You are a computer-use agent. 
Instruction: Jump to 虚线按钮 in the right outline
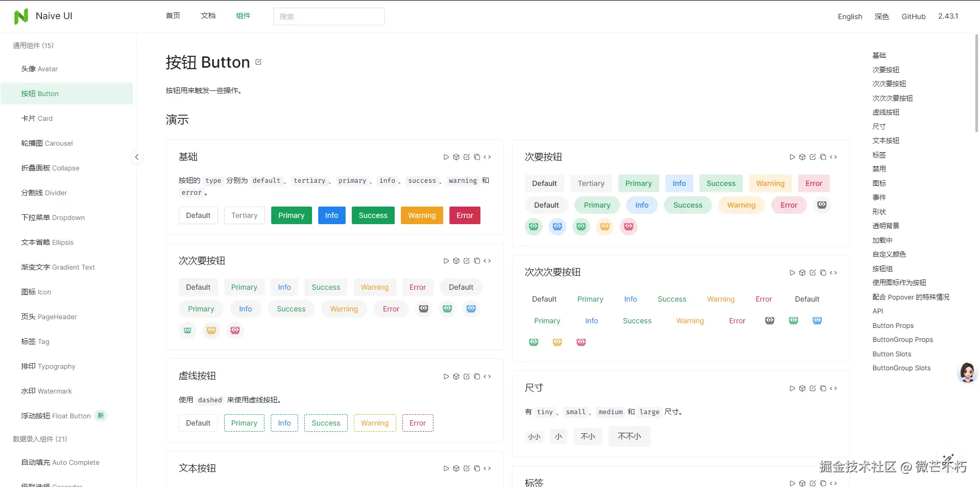pyautogui.click(x=885, y=112)
